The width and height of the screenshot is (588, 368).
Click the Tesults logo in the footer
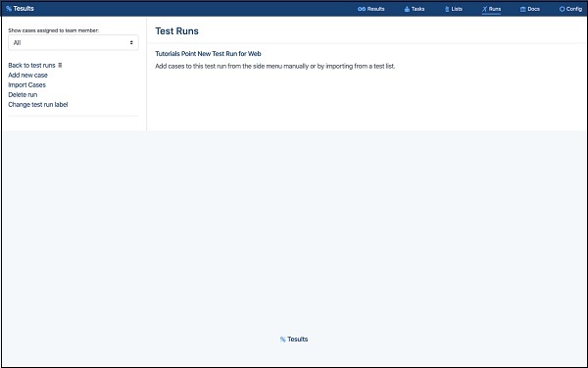coord(294,340)
